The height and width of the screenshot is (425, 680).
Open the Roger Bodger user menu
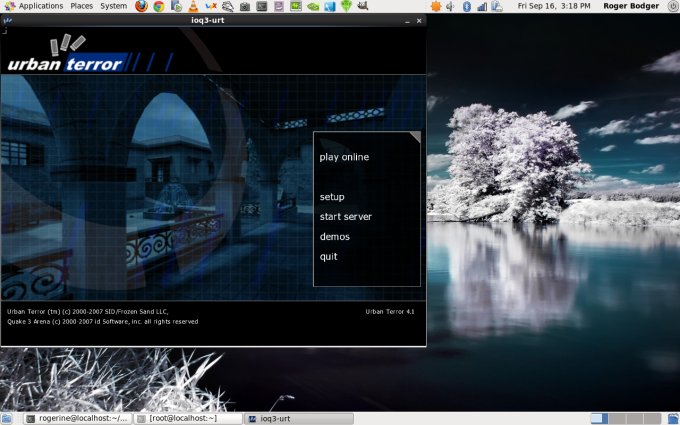(630, 6)
